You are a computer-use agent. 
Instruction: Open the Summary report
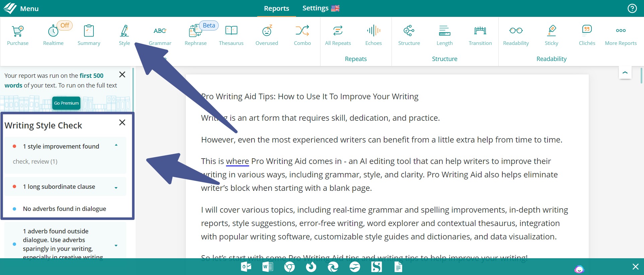pyautogui.click(x=89, y=35)
